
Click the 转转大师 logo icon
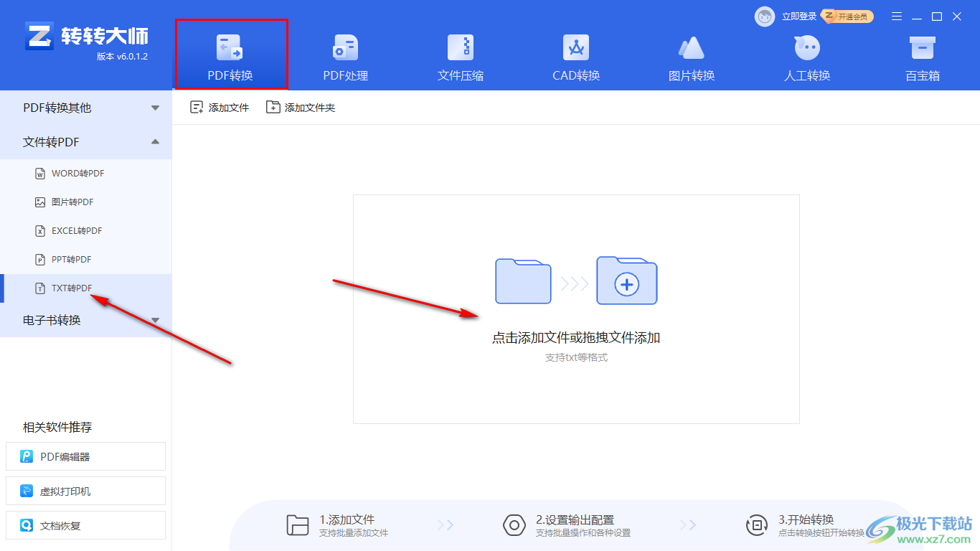coord(39,36)
